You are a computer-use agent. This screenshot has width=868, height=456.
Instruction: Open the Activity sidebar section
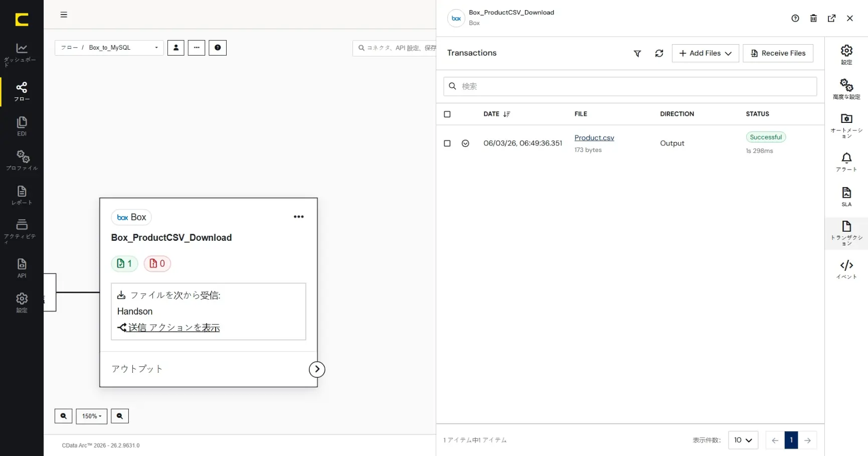click(x=22, y=231)
